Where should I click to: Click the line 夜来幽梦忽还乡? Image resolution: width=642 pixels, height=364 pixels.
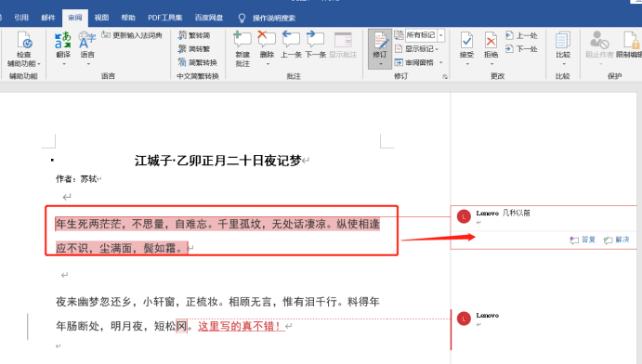(x=94, y=302)
